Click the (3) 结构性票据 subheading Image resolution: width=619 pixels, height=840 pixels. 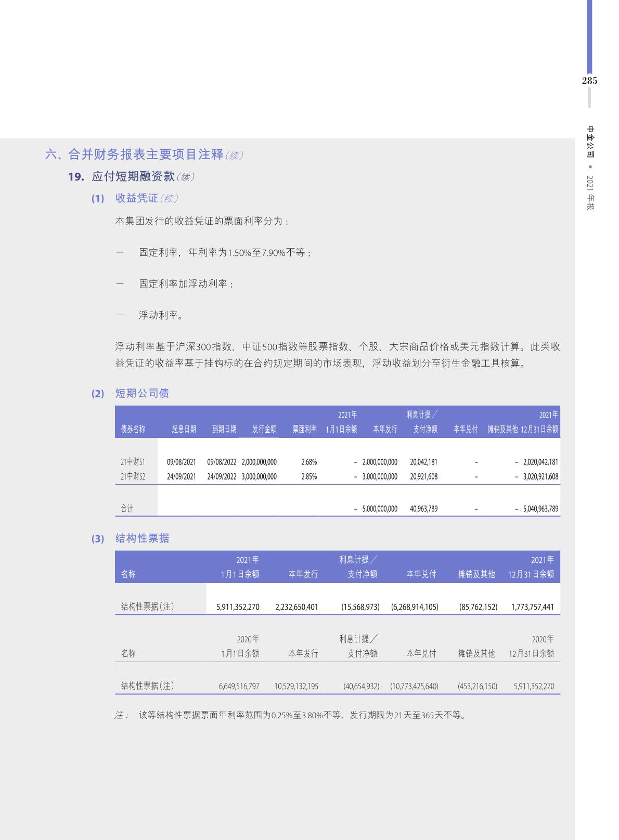(141, 538)
